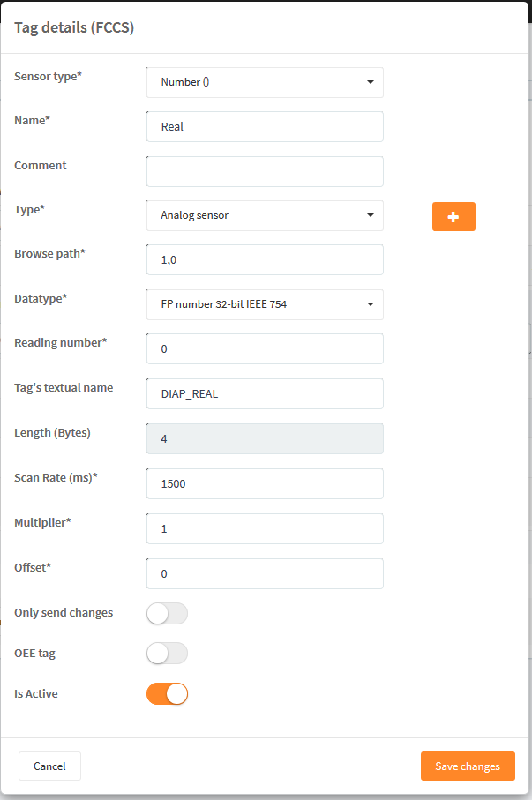Enable the OEE tag switch
The height and width of the screenshot is (800, 532).
pyautogui.click(x=167, y=653)
